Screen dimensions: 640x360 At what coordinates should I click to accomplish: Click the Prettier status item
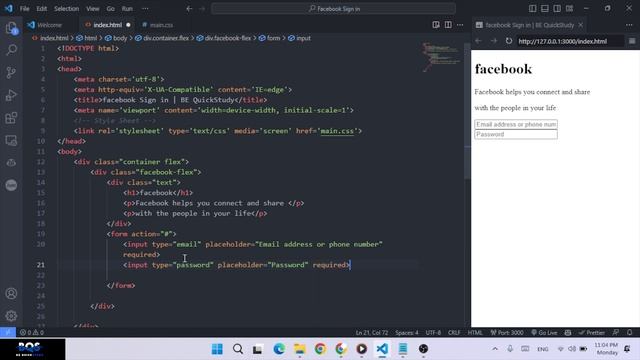coord(591,332)
